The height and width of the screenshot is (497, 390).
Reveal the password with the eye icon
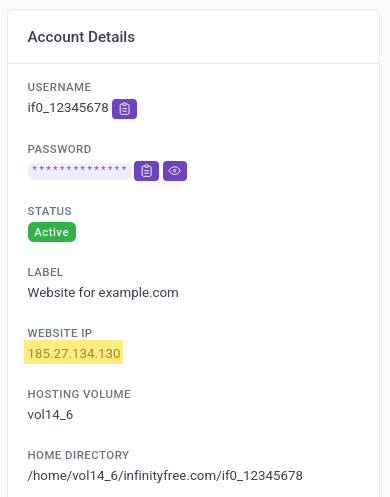click(175, 171)
